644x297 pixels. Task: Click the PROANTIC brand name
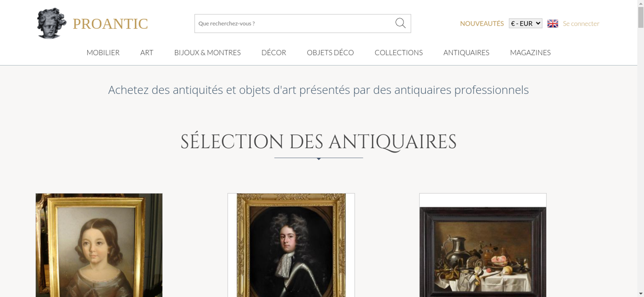(110, 24)
